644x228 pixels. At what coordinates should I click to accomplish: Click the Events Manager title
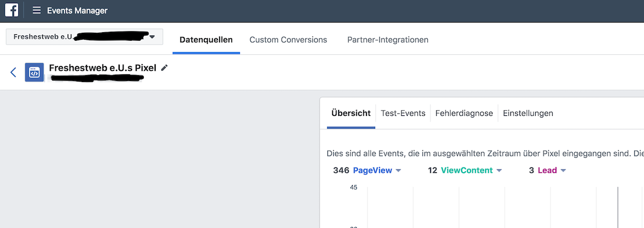[77, 10]
